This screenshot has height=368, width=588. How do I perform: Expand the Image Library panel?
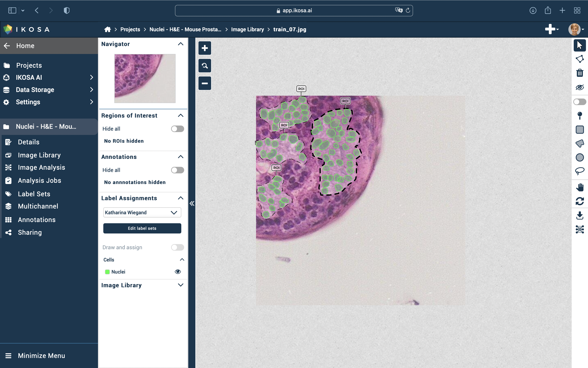(x=180, y=285)
